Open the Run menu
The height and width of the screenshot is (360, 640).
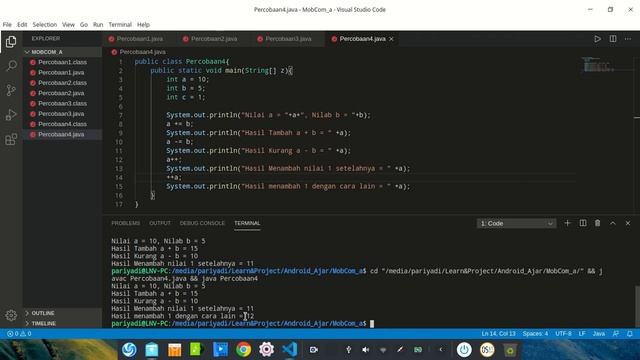pyautogui.click(x=98, y=24)
